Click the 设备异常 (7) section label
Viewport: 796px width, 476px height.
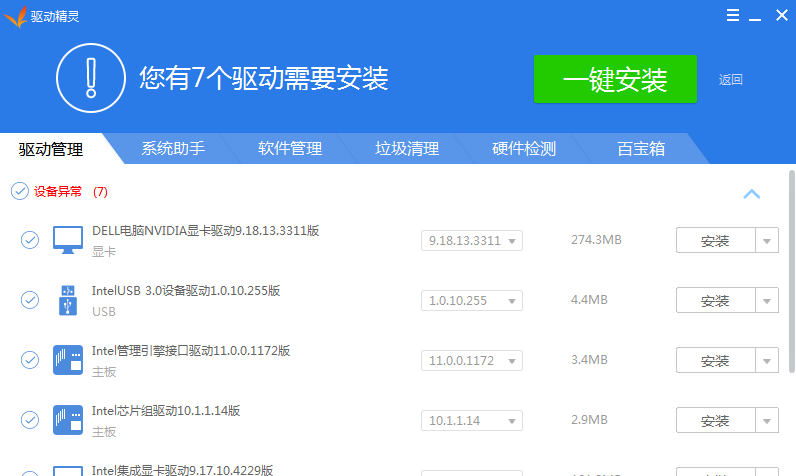point(71,191)
